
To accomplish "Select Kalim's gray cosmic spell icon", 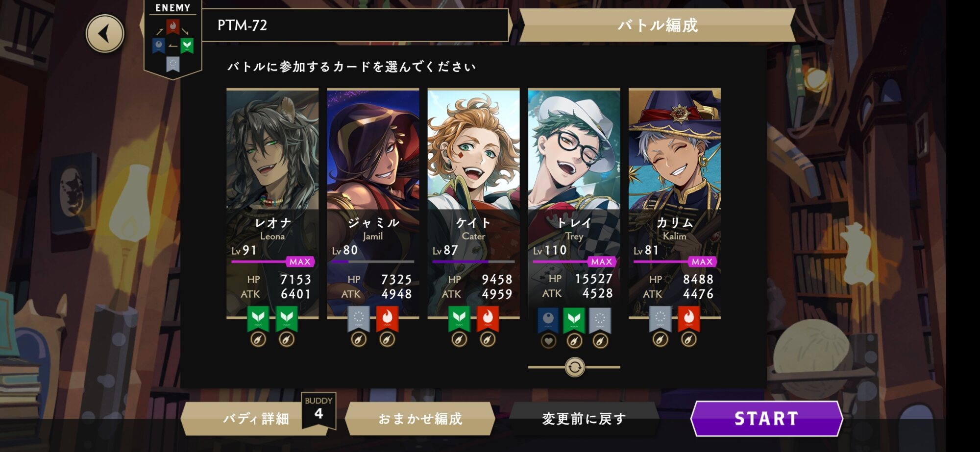I will point(660,319).
